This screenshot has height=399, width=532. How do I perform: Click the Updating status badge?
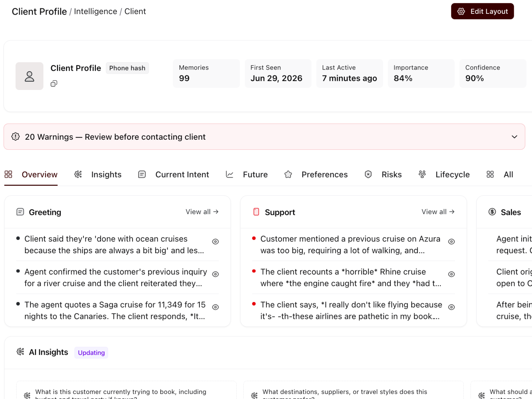coord(91,353)
